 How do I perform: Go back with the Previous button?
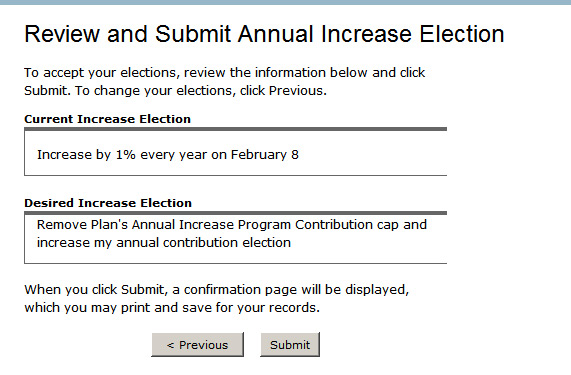(x=197, y=344)
